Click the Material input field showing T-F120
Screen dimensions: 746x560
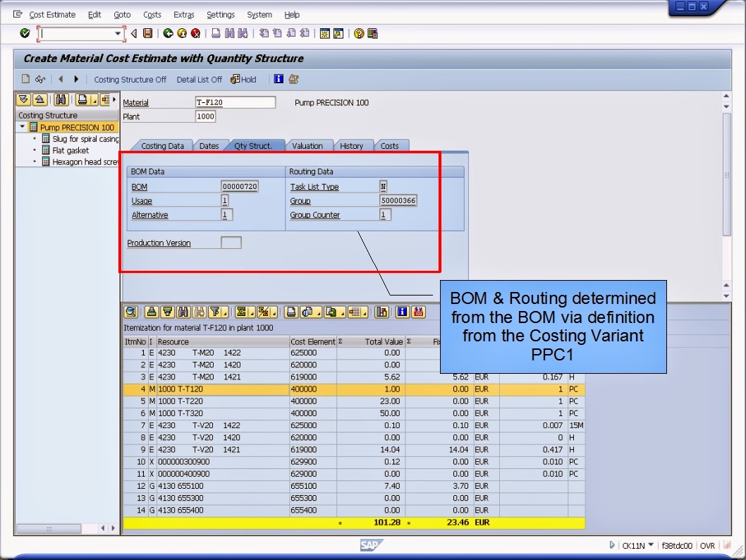point(235,102)
